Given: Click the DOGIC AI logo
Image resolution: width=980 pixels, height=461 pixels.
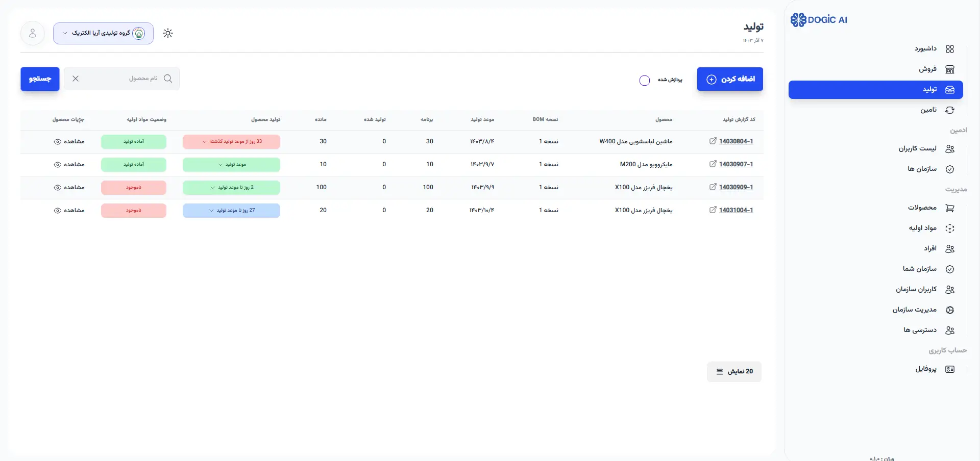Looking at the screenshot, I should pos(819,20).
